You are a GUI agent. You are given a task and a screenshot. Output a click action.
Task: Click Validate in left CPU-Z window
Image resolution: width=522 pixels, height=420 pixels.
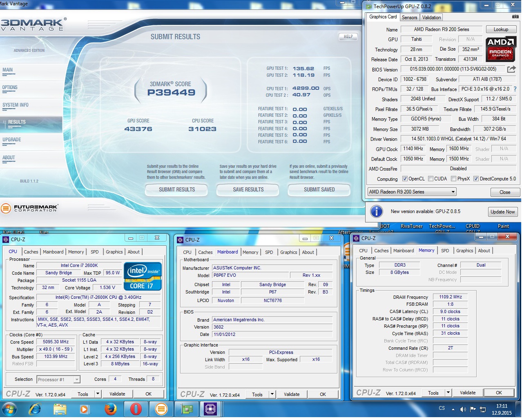117,394
